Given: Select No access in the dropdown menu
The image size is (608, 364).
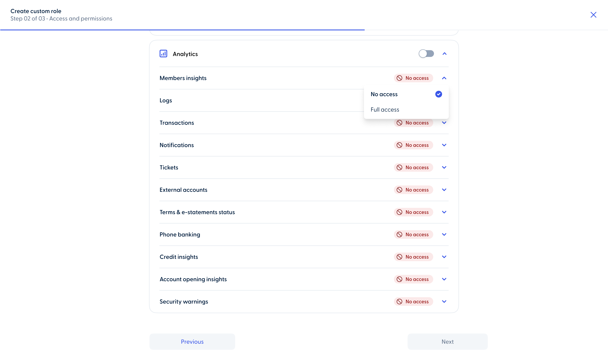Looking at the screenshot, I should click(x=384, y=94).
